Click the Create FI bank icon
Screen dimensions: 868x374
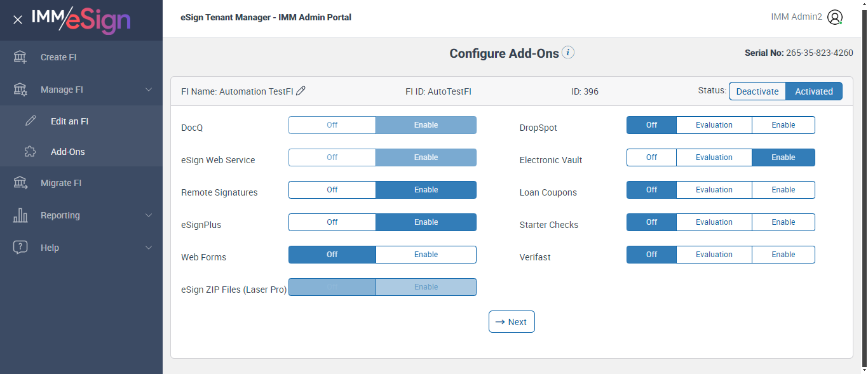click(x=20, y=57)
